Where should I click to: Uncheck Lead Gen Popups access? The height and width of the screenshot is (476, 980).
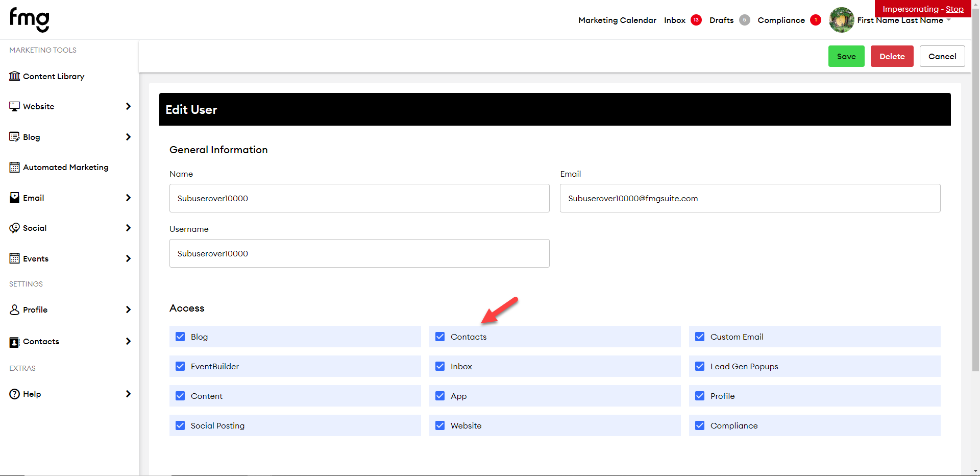click(x=700, y=366)
